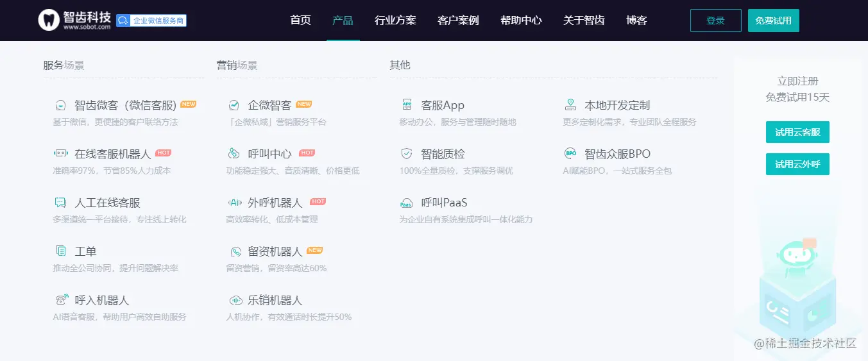This screenshot has height=361, width=868.
Task: Click the 本地开发定制 icon
Action: [x=570, y=105]
